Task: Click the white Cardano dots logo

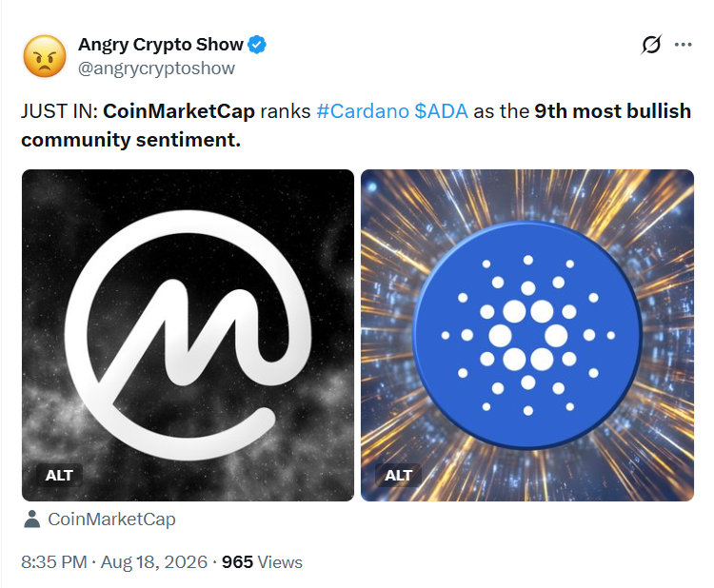Action: (528, 336)
